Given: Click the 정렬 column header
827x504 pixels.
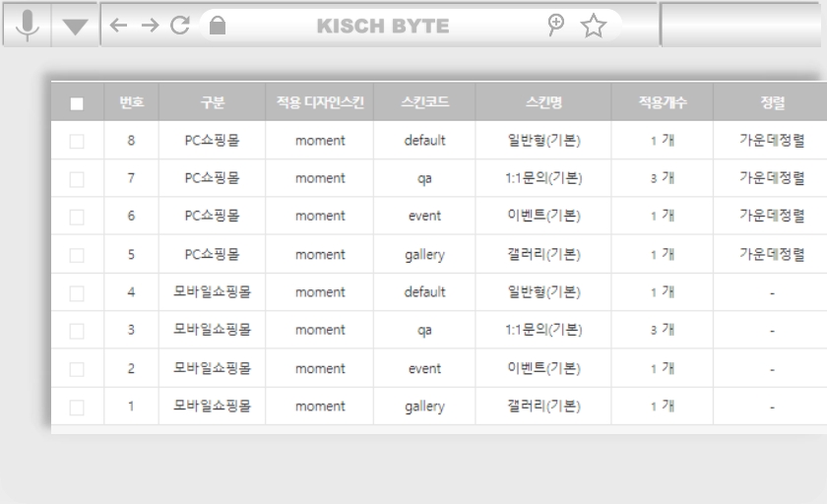Looking at the screenshot, I should 772,101.
